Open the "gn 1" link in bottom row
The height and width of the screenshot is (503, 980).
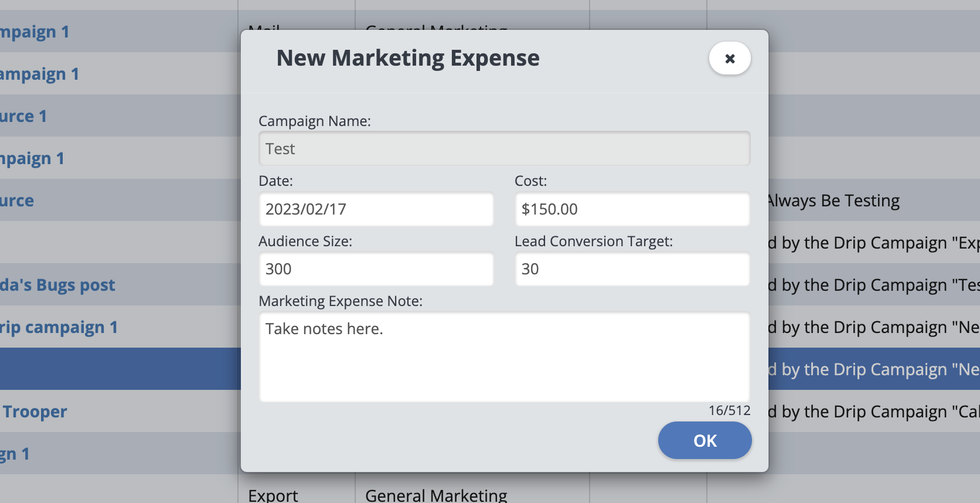click(15, 454)
